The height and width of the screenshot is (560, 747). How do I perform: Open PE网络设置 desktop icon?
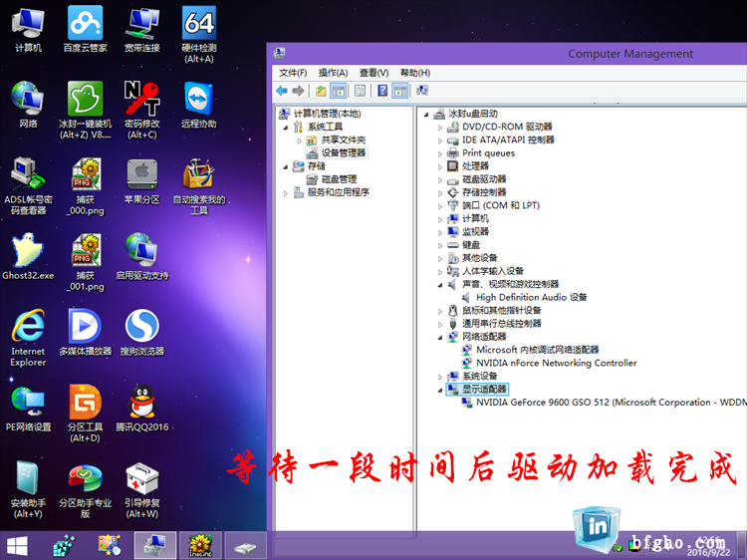(28, 408)
